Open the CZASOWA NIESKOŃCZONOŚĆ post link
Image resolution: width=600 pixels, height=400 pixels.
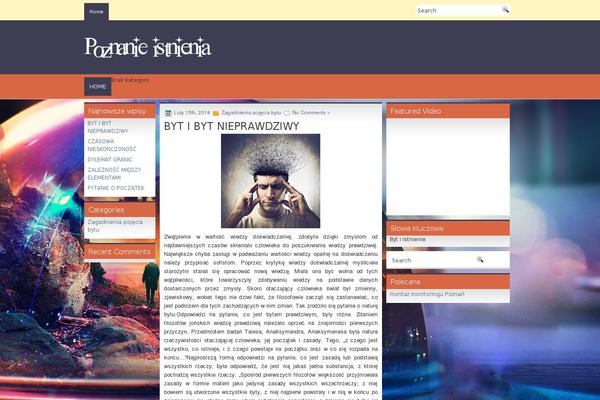112,145
